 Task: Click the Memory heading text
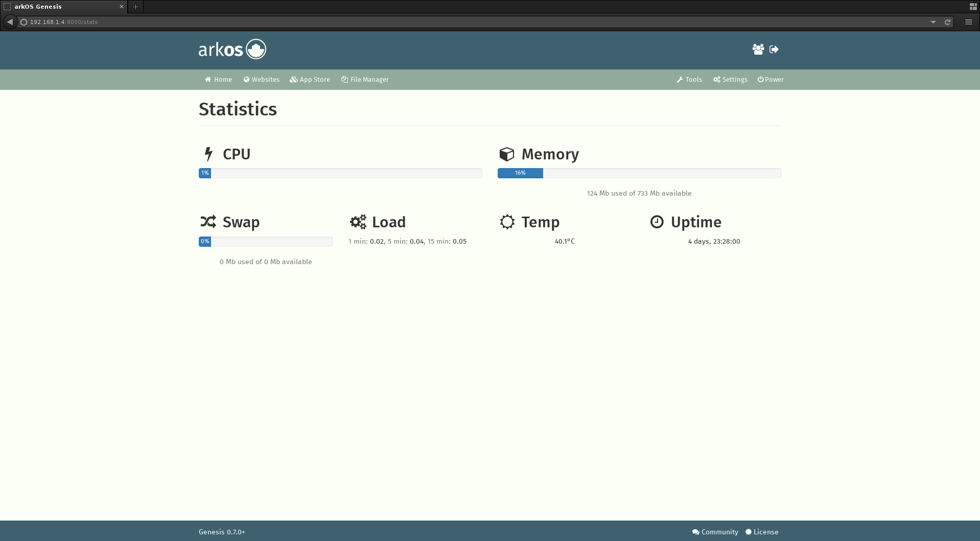click(550, 154)
